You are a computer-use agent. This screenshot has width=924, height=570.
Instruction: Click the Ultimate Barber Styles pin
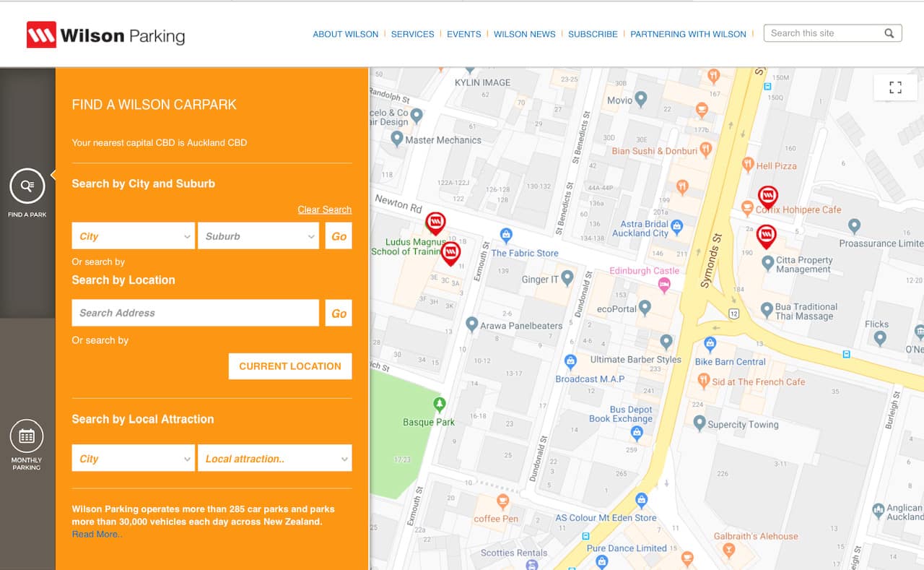pos(666,341)
